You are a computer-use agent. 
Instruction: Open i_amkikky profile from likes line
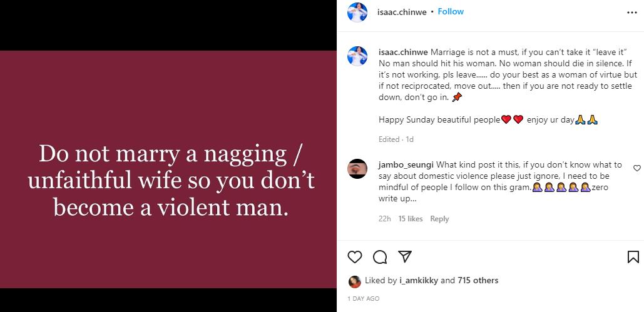(x=418, y=281)
